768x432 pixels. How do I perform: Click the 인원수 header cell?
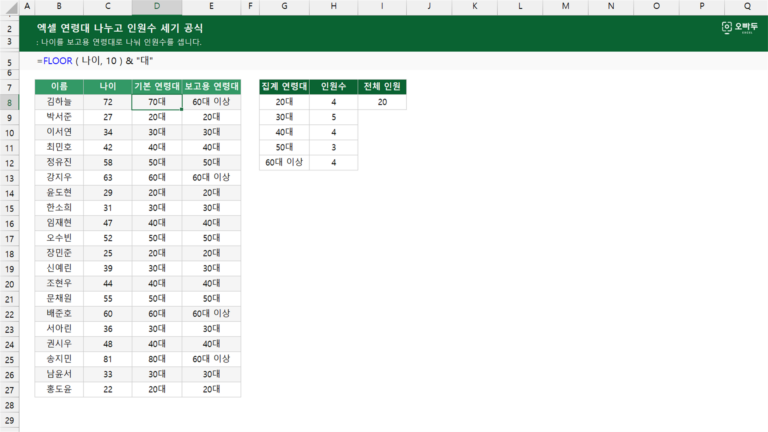(x=334, y=87)
